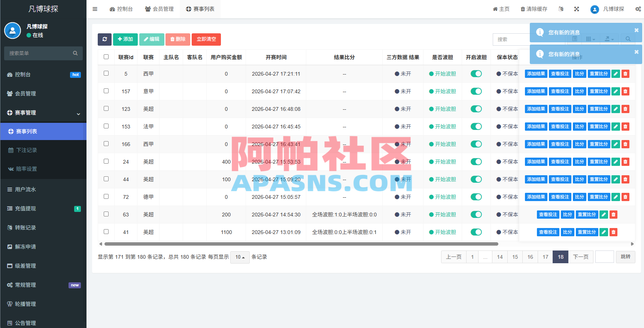Click the scrollbar right arrow under table
The height and width of the screenshot is (328, 644).
(632, 244)
